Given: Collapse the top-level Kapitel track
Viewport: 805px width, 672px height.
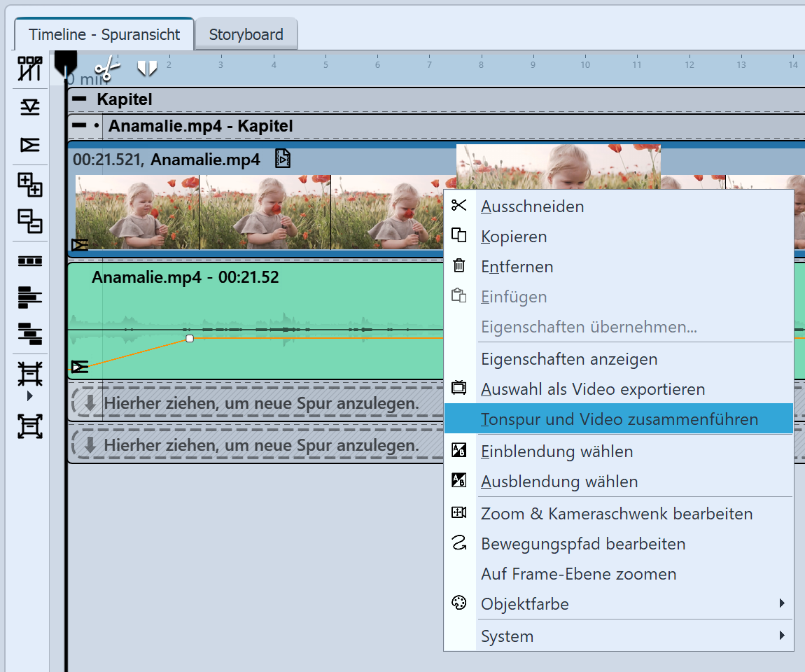Looking at the screenshot, I should (x=80, y=99).
